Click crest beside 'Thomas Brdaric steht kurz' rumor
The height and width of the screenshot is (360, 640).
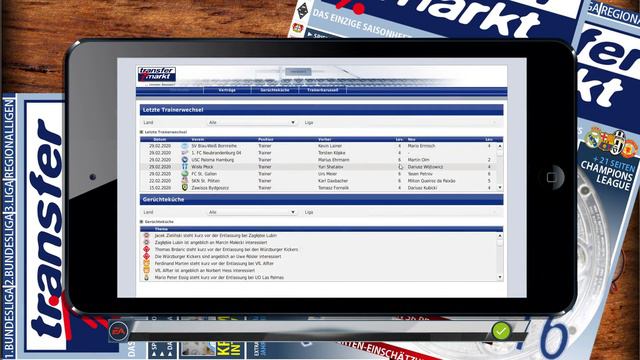pos(147,249)
